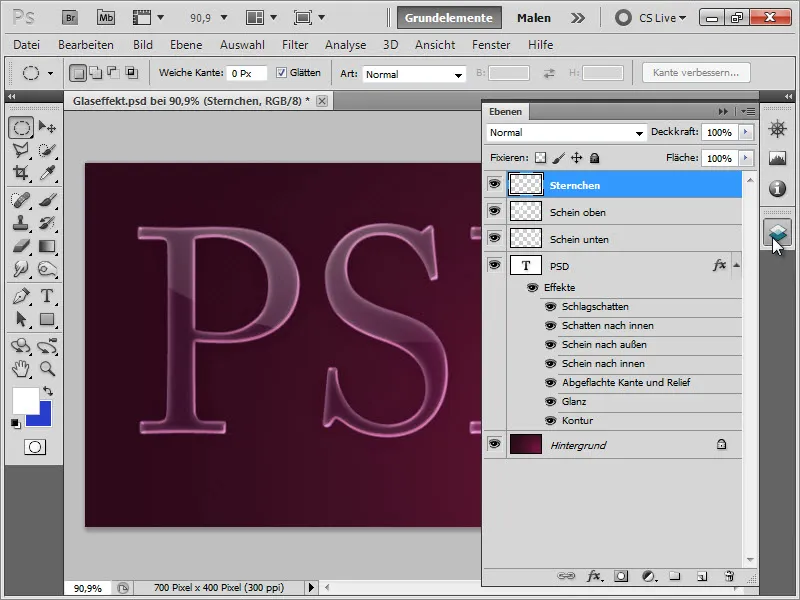Open the Datei menu
The width and height of the screenshot is (800, 600).
[x=27, y=45]
